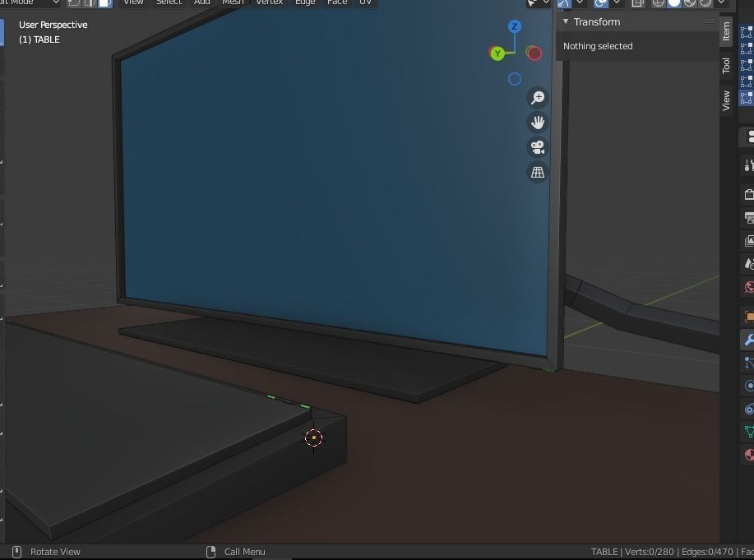Click the Y axis on navigation gizmo
Image resolution: width=754 pixels, height=560 pixels.
[x=497, y=53]
